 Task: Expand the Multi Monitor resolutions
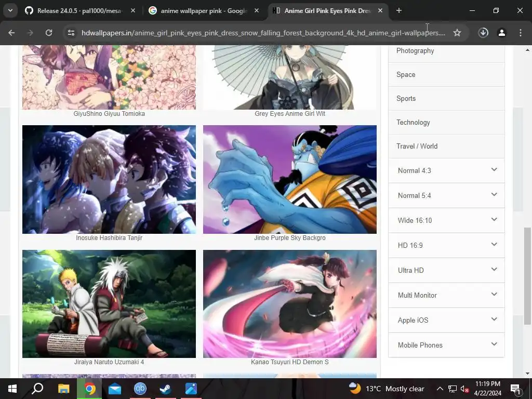click(x=446, y=295)
